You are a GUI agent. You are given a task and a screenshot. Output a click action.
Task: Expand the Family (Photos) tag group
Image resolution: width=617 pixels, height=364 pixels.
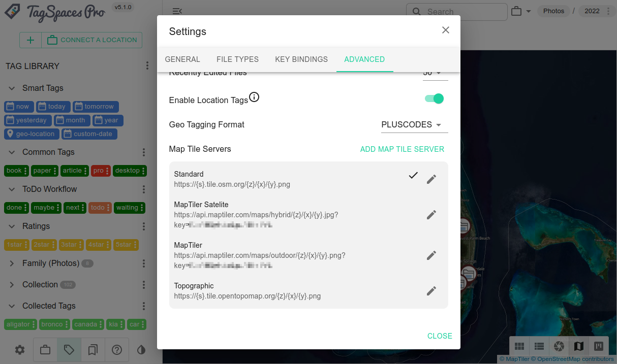(x=12, y=263)
